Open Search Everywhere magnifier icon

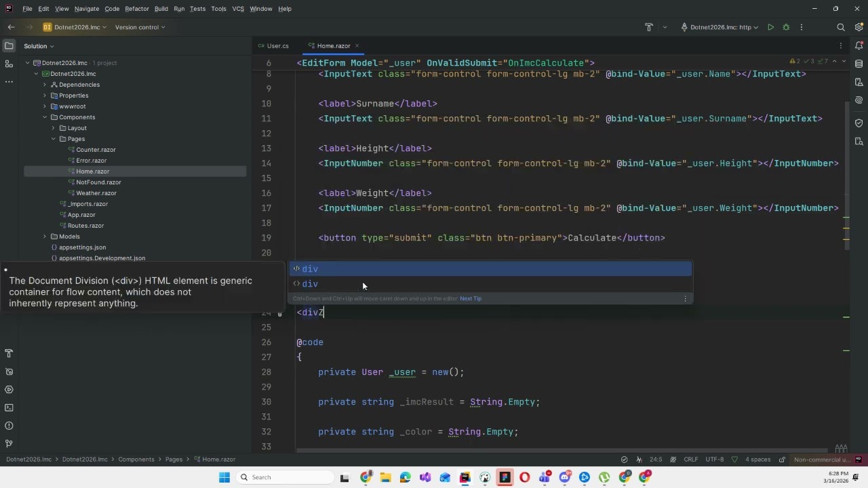click(841, 27)
